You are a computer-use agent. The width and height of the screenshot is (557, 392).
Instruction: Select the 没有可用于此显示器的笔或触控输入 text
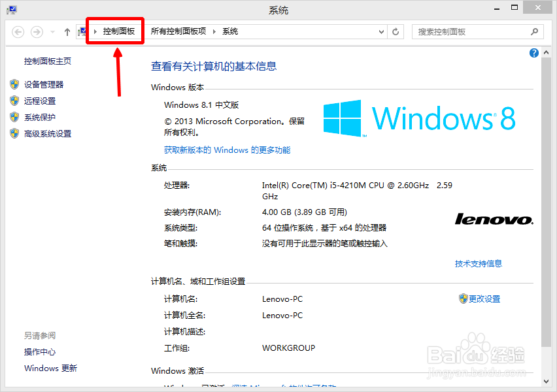click(325, 244)
